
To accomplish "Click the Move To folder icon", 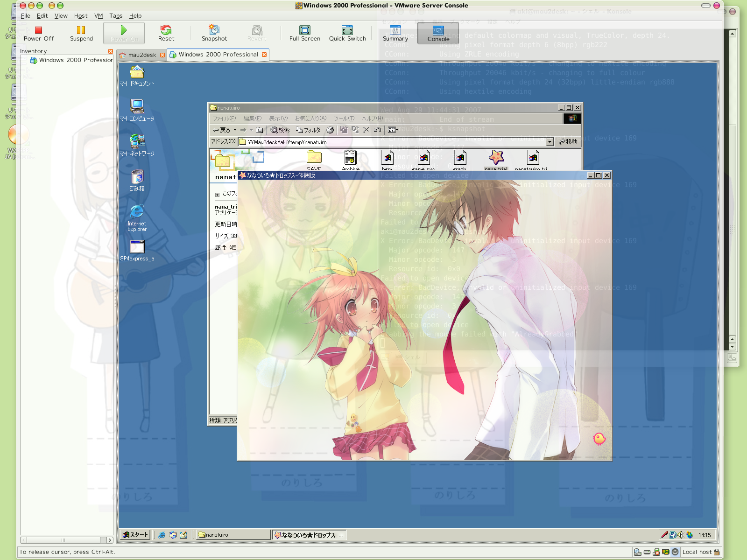I will coord(344,130).
